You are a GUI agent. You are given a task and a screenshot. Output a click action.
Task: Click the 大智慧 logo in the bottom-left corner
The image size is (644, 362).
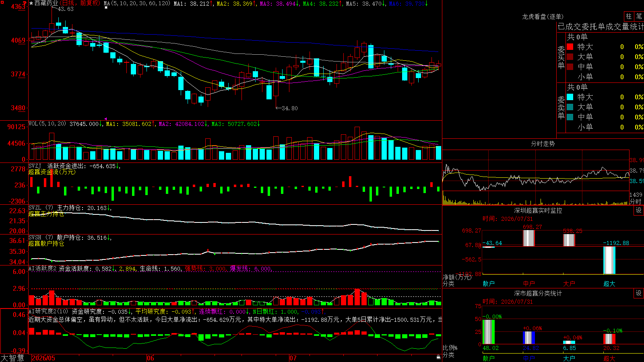pos(12,358)
